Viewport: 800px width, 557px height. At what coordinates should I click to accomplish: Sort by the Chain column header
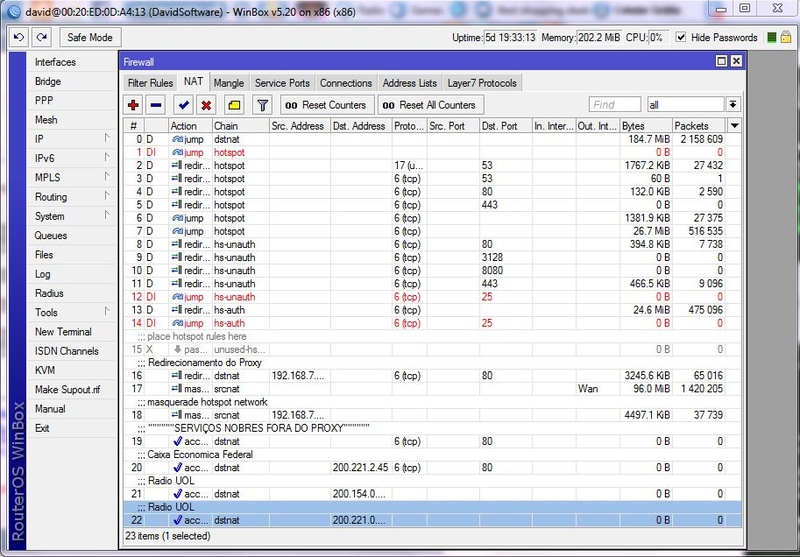[x=240, y=126]
